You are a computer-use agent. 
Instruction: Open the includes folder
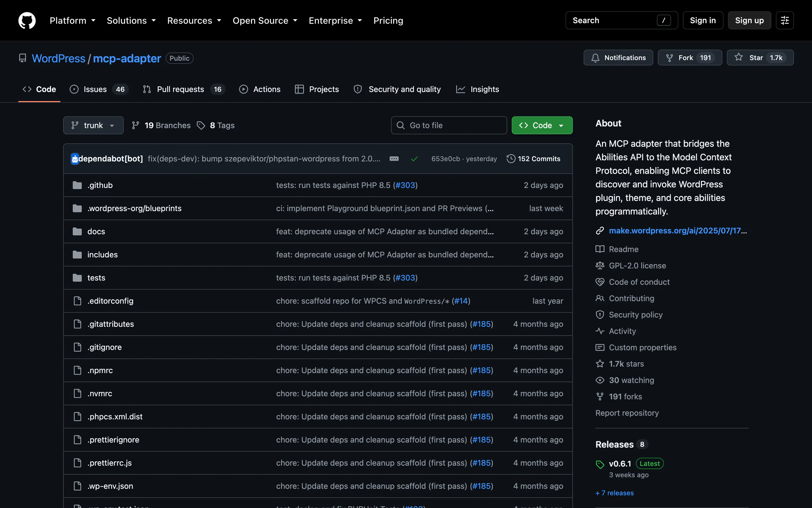102,255
